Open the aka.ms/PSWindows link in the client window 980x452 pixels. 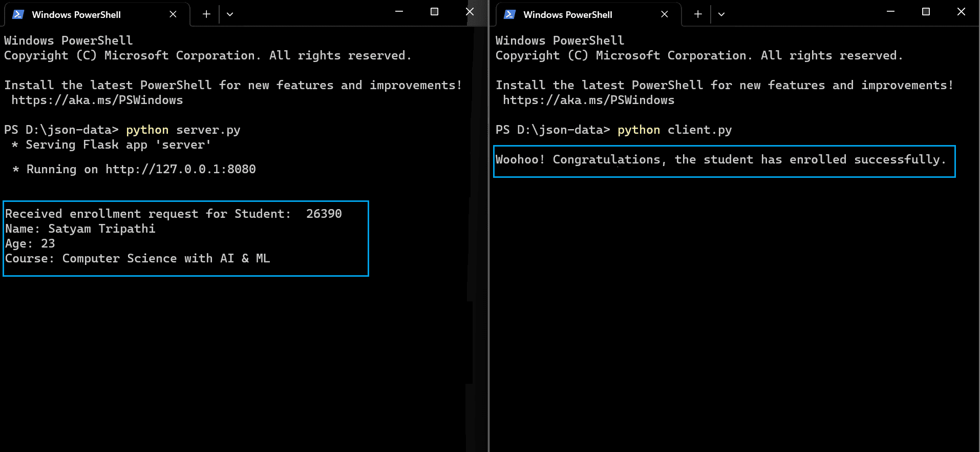click(589, 100)
